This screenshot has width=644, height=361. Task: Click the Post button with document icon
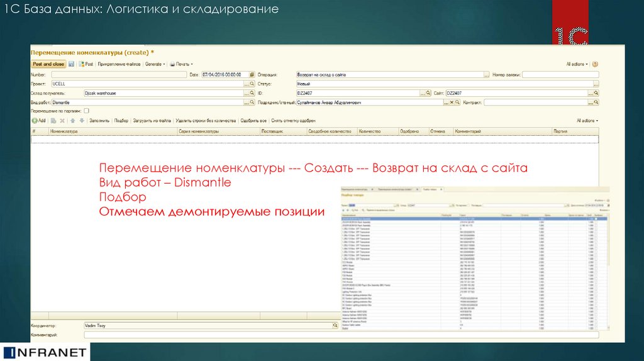[x=86, y=64]
